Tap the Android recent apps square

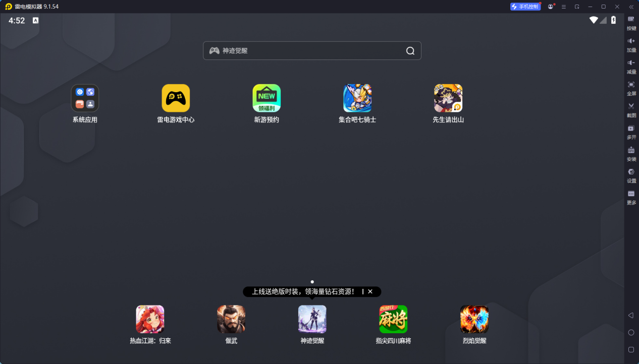[631, 349]
